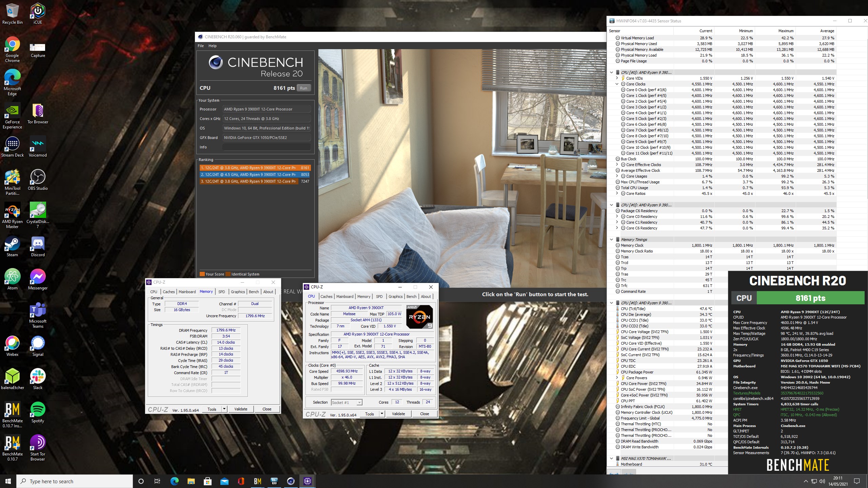Click the Maximum column header in HWiNFO

(x=776, y=31)
